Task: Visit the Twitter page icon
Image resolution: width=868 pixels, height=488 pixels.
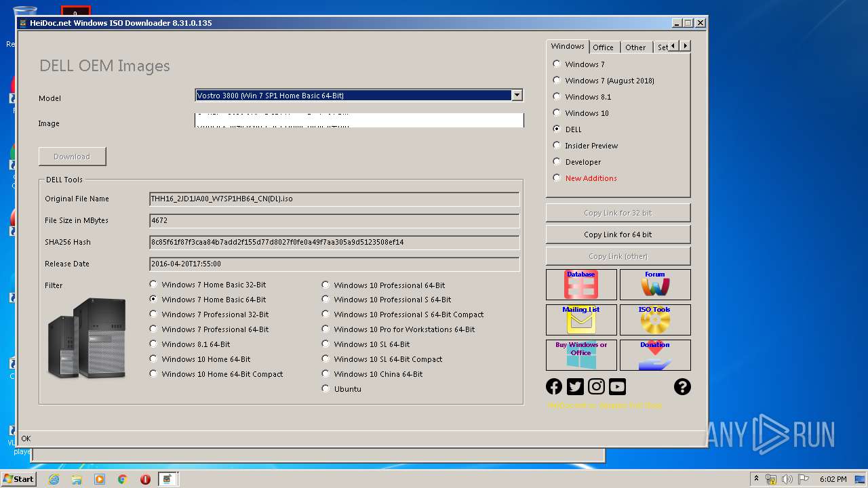Action: pos(575,386)
